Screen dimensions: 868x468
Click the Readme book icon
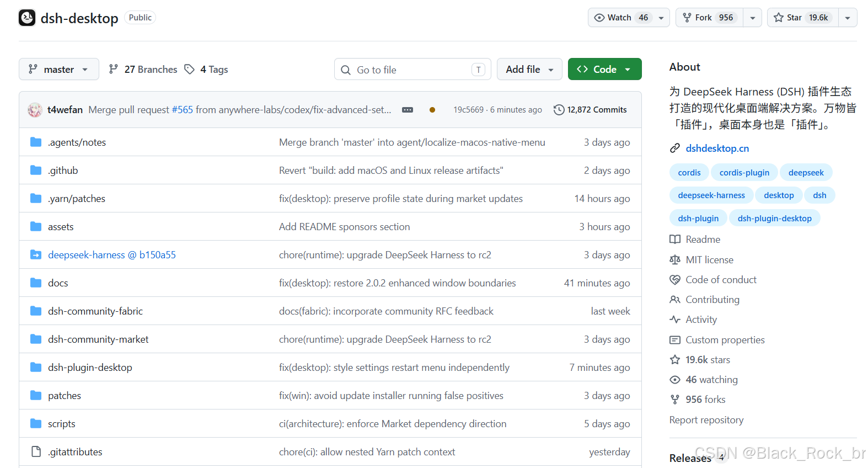click(x=675, y=240)
